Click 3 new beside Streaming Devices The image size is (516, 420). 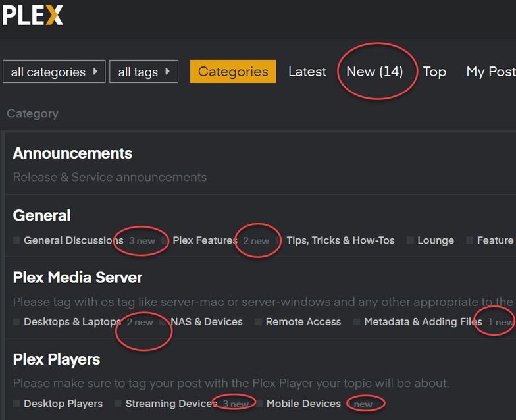236,404
